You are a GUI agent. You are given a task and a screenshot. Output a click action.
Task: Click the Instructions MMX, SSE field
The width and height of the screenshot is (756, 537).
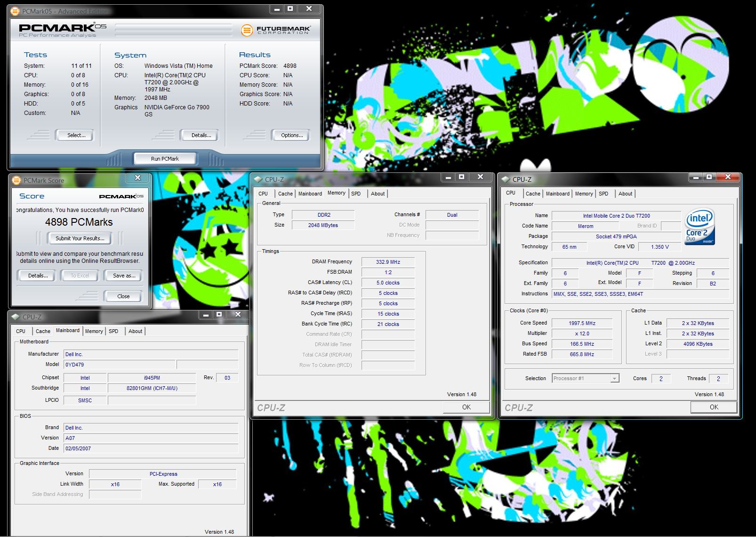[640, 294]
